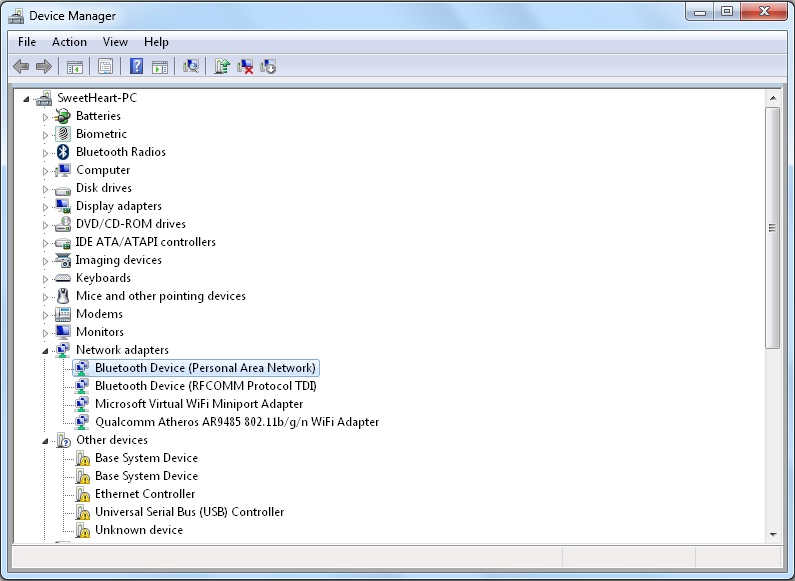Click Show/Hide Action Pane toolbar icon
Image resolution: width=795 pixels, height=581 pixels.
click(x=160, y=66)
